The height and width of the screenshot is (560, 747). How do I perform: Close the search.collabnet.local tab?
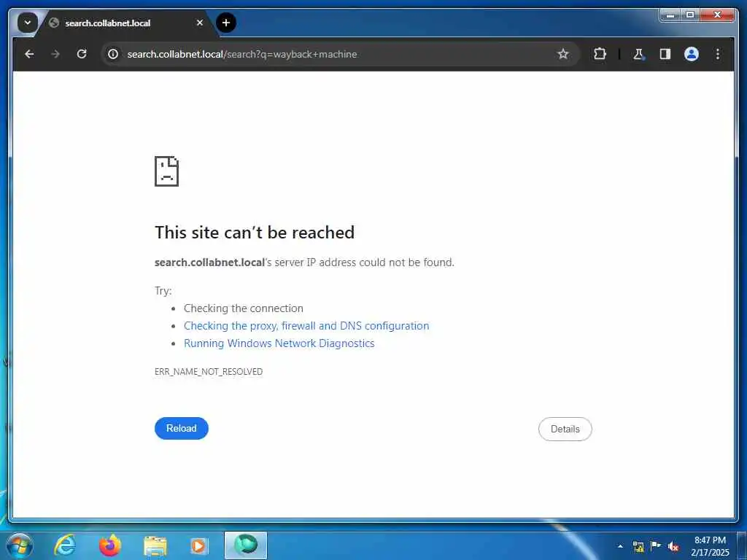[x=200, y=23]
